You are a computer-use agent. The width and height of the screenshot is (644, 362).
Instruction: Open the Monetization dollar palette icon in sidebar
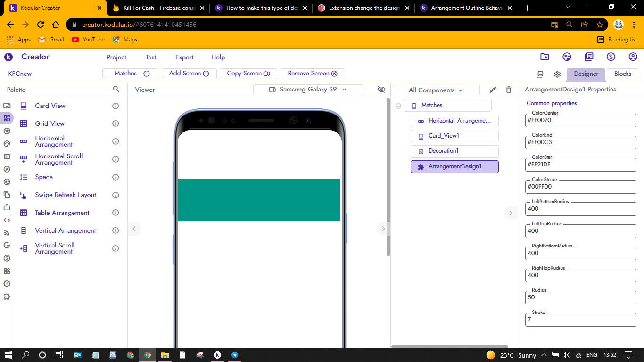point(7,258)
